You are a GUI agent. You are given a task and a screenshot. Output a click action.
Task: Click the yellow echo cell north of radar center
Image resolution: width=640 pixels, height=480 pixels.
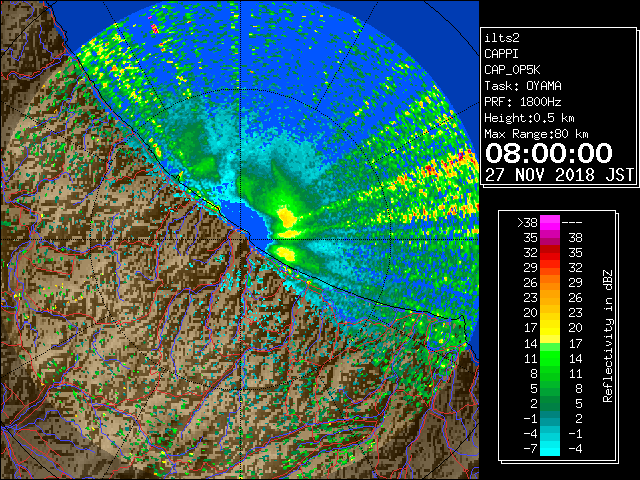287,218
